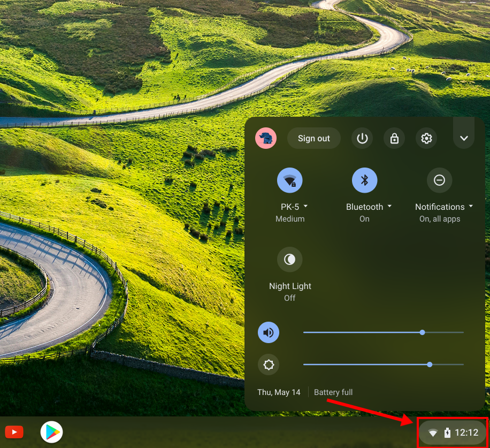Mute the volume speaker icon
This screenshot has width=490, height=448.
(269, 332)
